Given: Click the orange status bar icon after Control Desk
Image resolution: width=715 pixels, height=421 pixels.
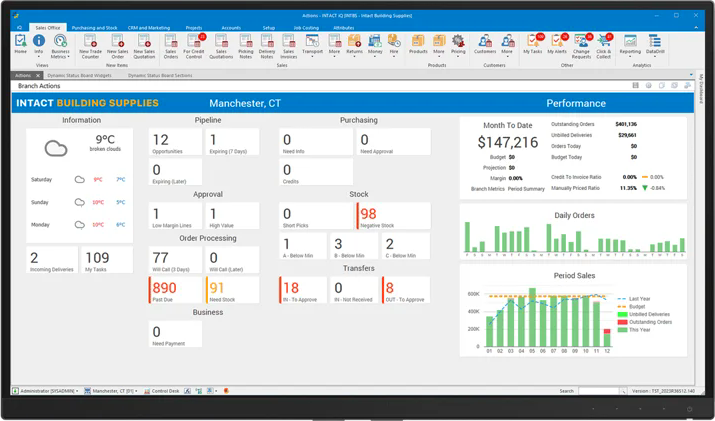Looking at the screenshot, I should point(226,391).
